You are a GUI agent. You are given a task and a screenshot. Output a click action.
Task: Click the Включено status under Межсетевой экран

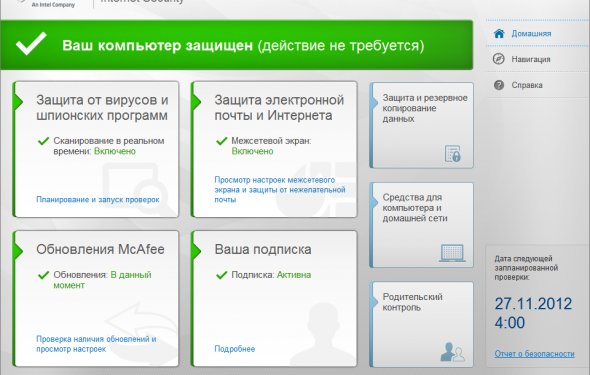tap(252, 152)
